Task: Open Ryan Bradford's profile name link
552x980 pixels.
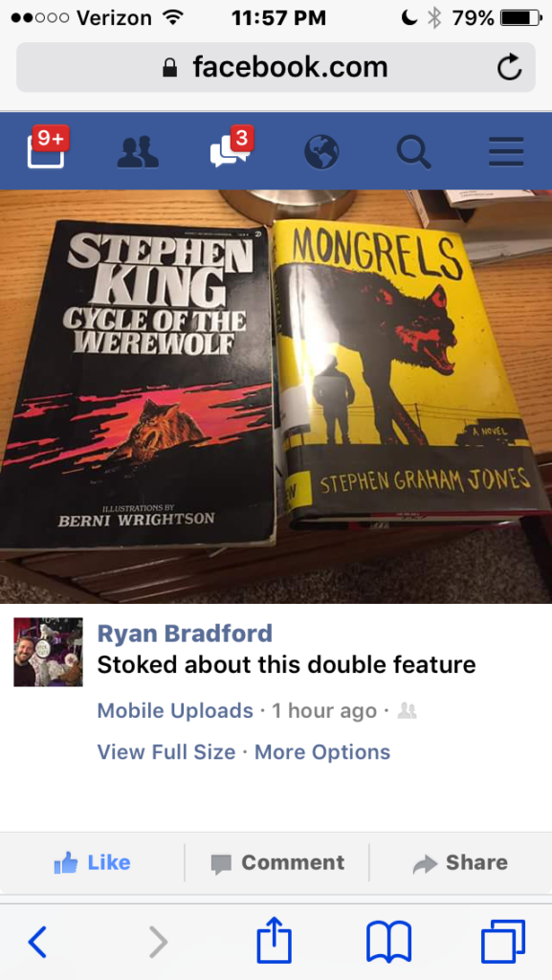Action: pyautogui.click(x=185, y=634)
